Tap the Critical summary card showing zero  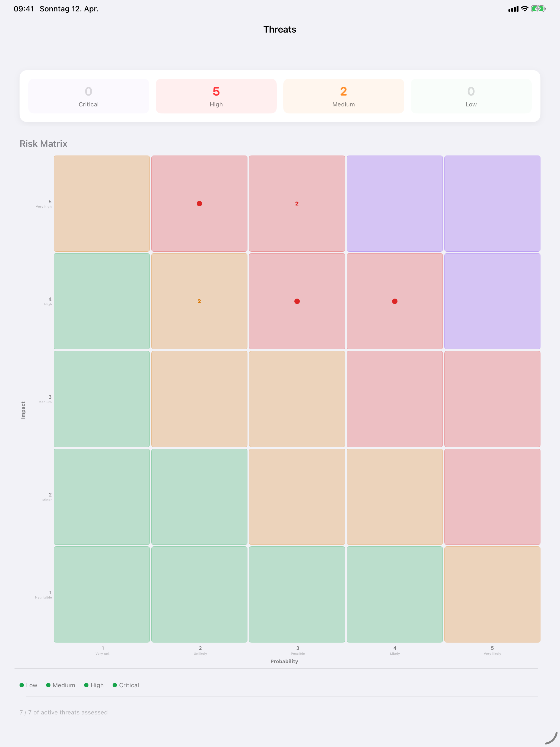click(88, 96)
